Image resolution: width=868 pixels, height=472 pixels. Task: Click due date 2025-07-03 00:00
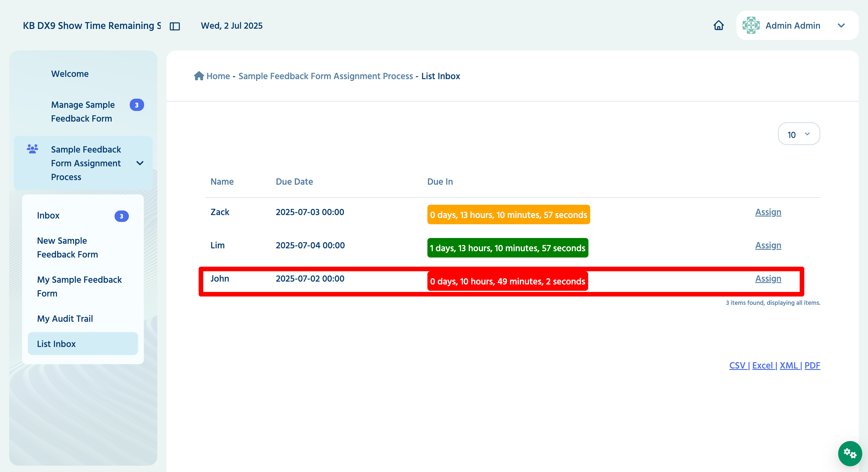tap(310, 212)
